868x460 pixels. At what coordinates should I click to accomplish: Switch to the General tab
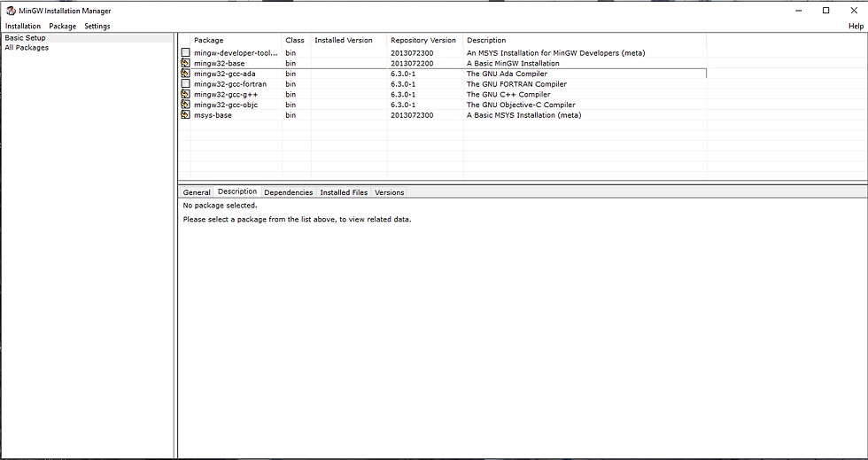click(x=197, y=192)
